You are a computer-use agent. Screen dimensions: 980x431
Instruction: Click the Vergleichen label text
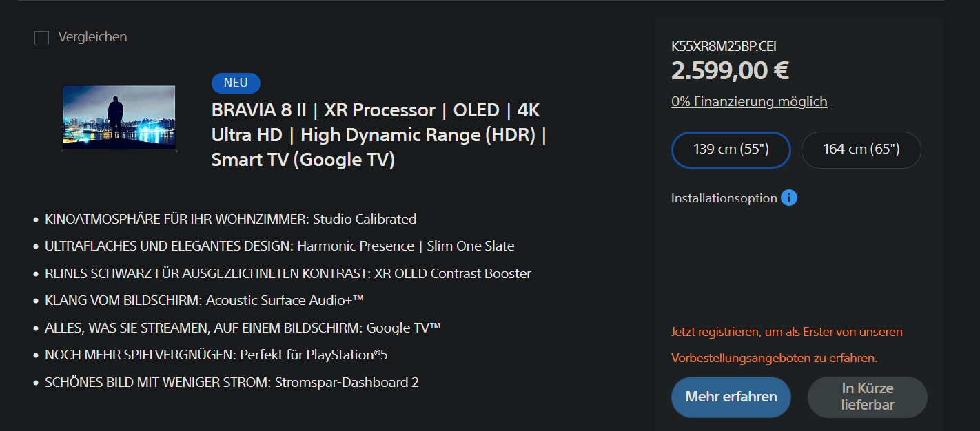pos(92,37)
